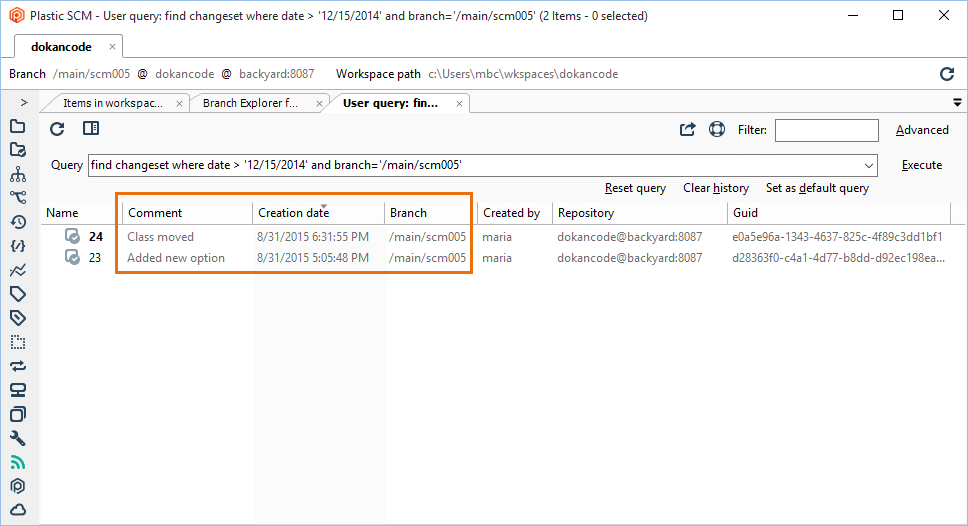Open the help lifebuoy icon

point(716,129)
